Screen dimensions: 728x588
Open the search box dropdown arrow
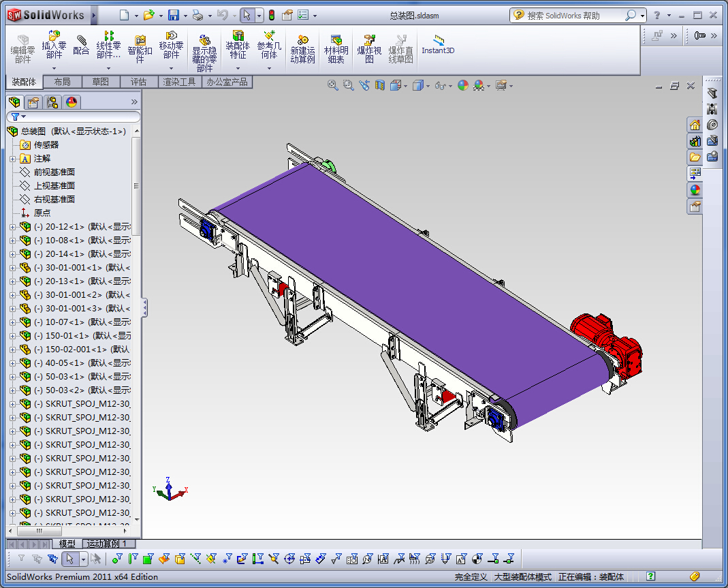tap(643, 16)
